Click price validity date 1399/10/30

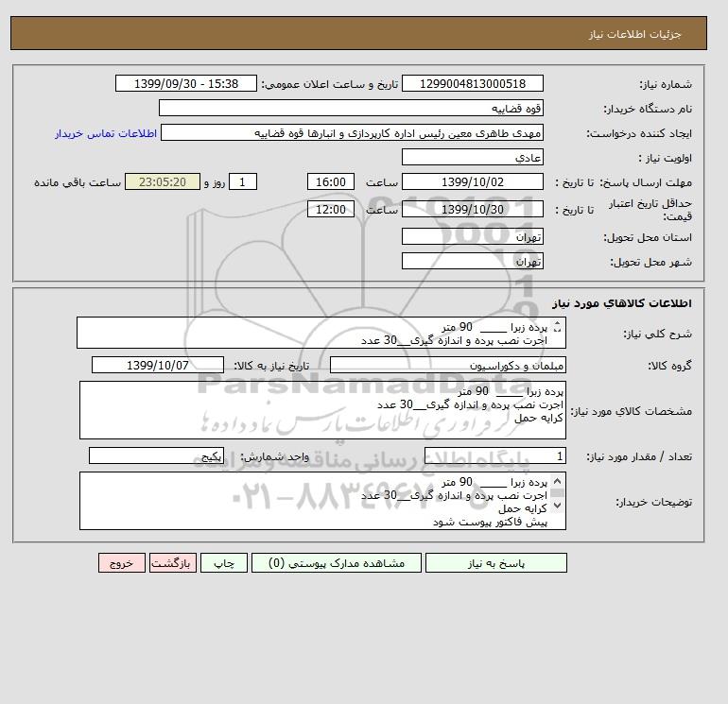click(472, 209)
